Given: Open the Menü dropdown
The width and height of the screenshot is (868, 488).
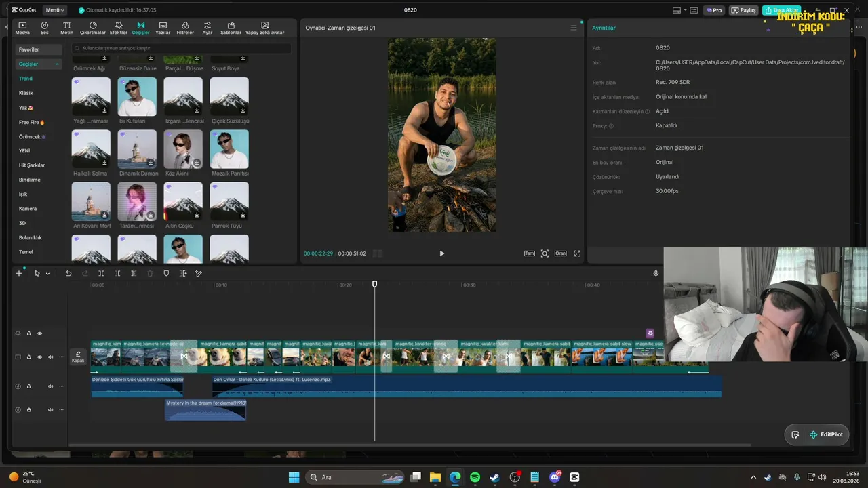Looking at the screenshot, I should tap(55, 10).
